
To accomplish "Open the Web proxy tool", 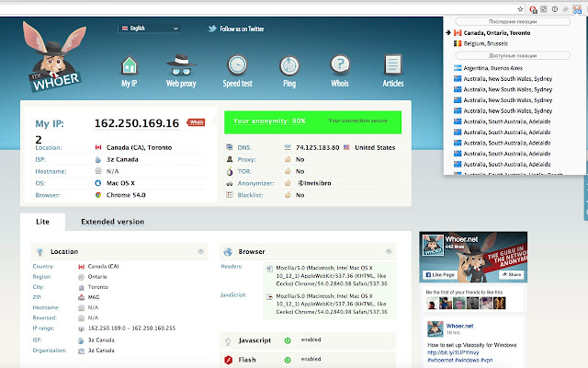I will click(x=181, y=72).
